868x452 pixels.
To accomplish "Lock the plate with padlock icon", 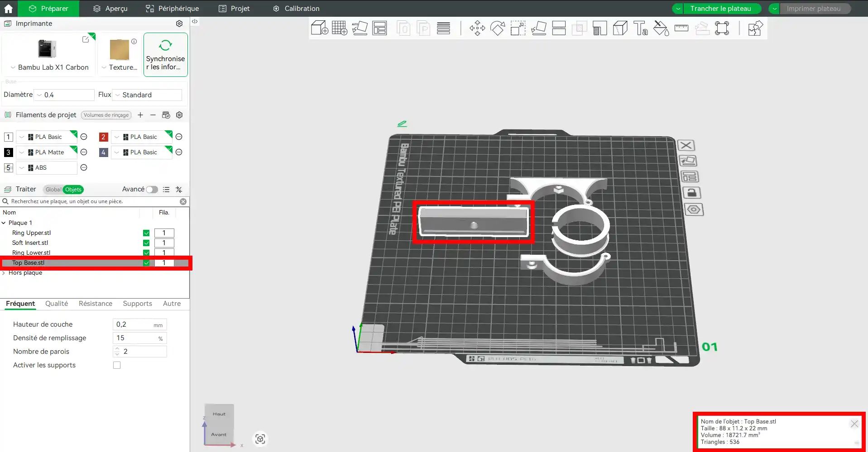I will tap(691, 193).
